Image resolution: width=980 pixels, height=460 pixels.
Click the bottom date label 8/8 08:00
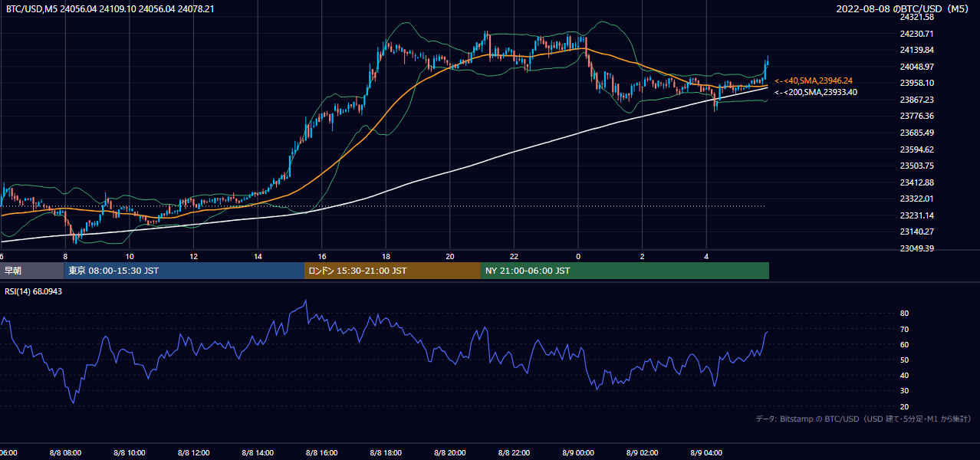tap(65, 453)
